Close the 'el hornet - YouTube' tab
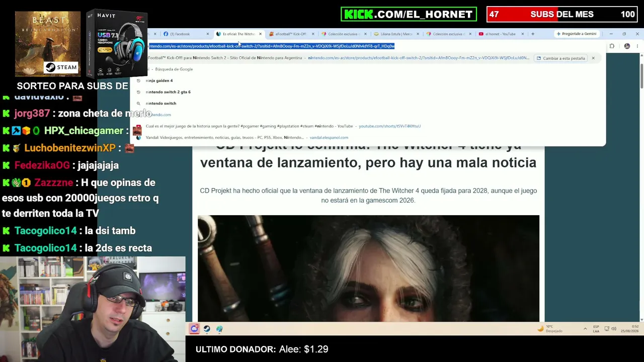Viewport: 644px width, 362px height. [x=523, y=34]
